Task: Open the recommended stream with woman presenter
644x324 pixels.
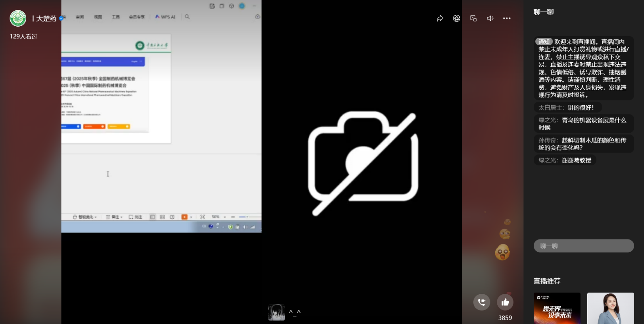Action: (x=610, y=308)
